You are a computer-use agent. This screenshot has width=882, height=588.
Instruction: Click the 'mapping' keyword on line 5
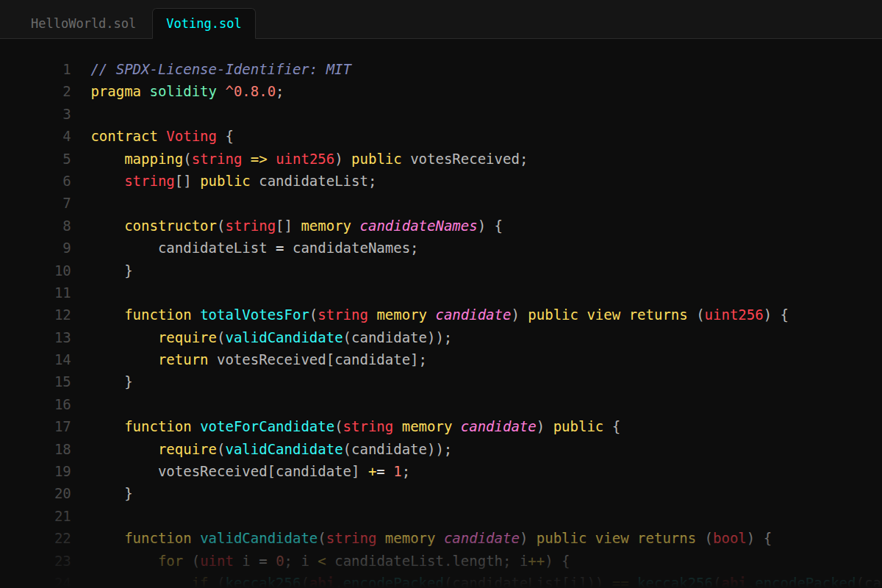(x=154, y=159)
